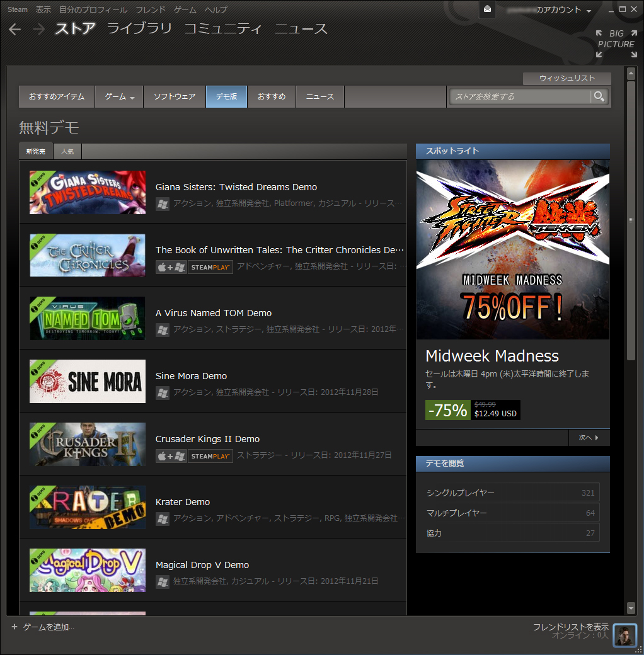Click the vertical scrollbar thumb
Image resolution: width=644 pixels, height=655 pixels.
tap(631, 220)
